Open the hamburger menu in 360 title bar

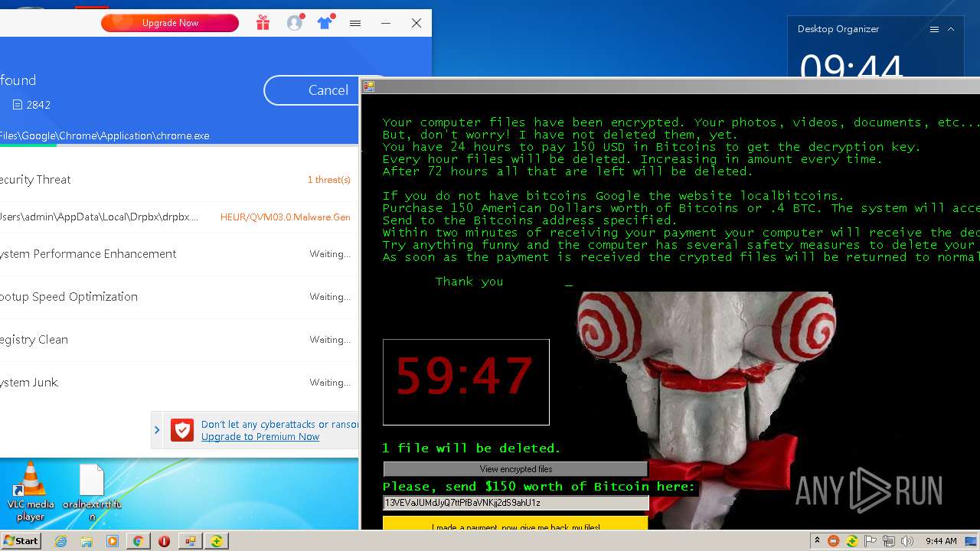point(355,24)
